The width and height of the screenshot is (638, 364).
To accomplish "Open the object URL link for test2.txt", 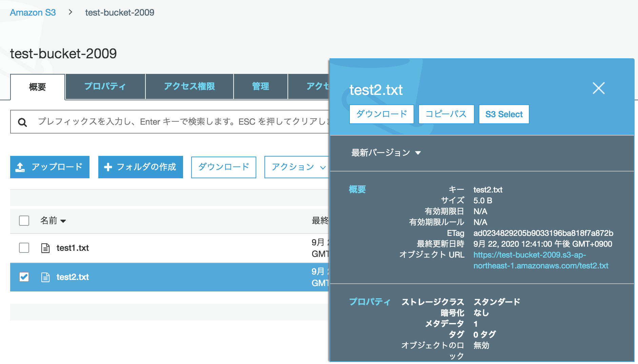I will click(x=541, y=260).
